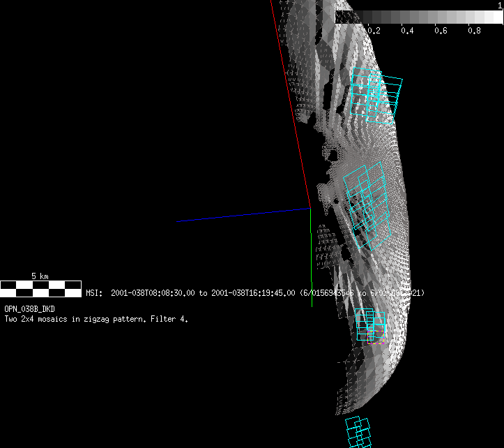Click the yellow-magenta dashed footprint box
Viewport: 504px width, 448px height.
(x=376, y=336)
